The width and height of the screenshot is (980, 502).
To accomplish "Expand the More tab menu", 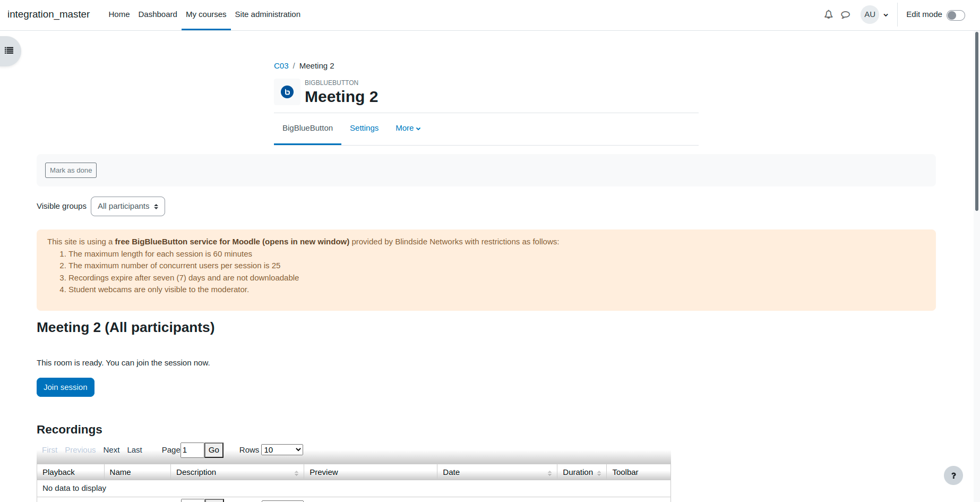I will 408,128.
